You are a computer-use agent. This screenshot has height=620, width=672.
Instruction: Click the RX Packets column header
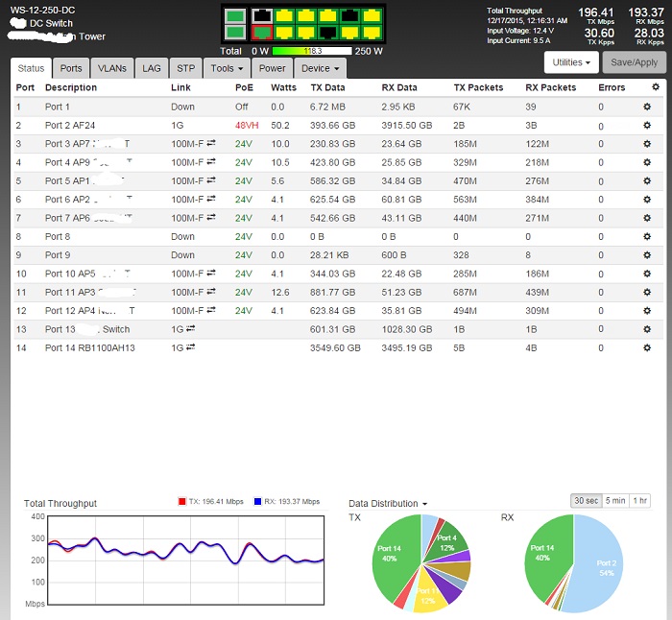tap(551, 87)
